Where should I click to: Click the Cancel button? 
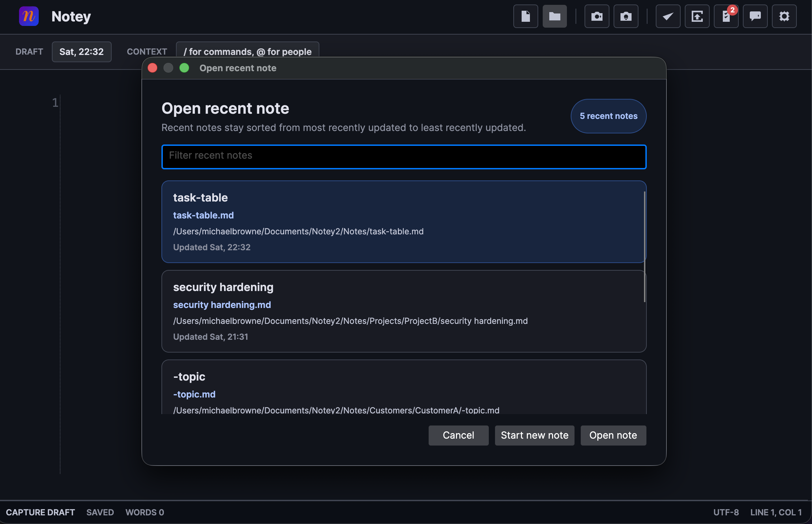pos(458,435)
